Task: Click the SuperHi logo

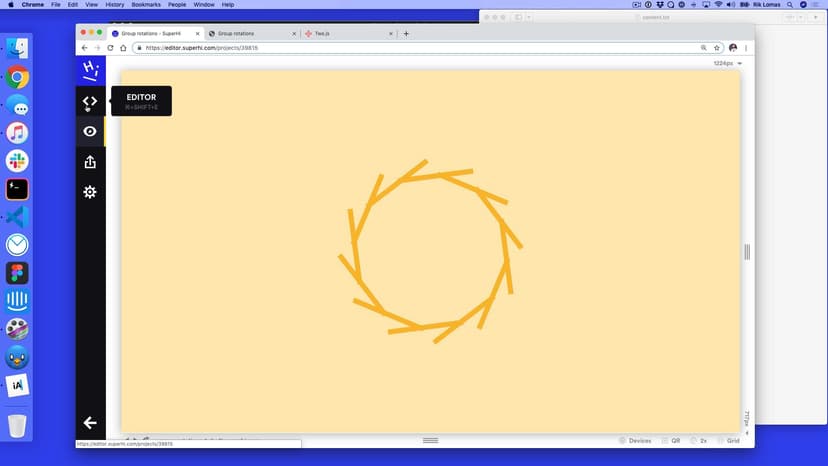Action: (x=90, y=70)
